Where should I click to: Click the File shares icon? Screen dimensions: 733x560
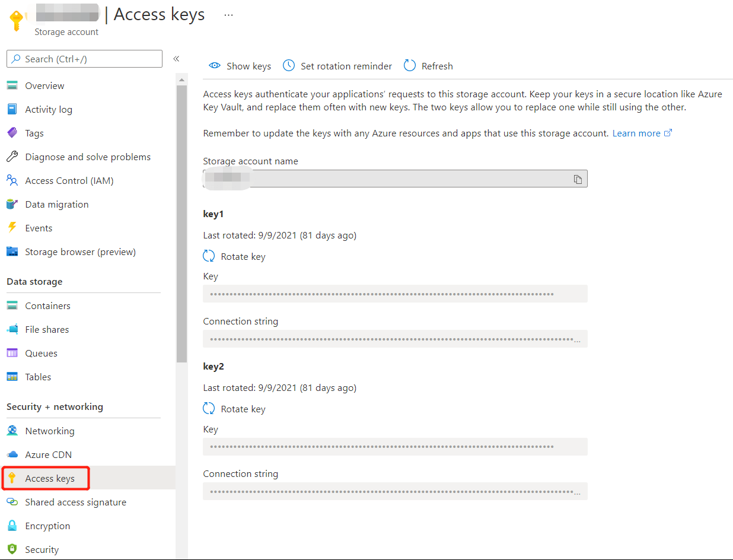pos(12,329)
